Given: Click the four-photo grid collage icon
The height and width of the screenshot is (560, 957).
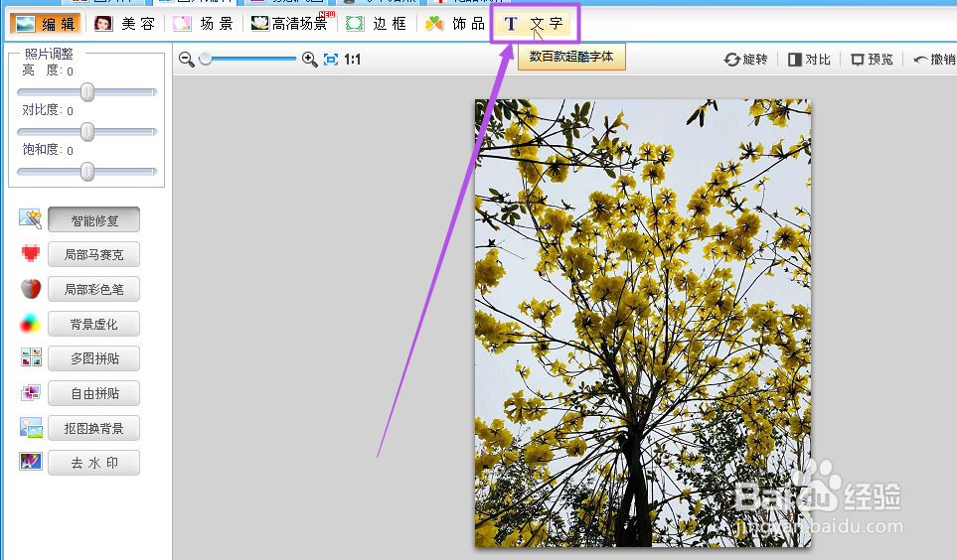Looking at the screenshot, I should [31, 356].
